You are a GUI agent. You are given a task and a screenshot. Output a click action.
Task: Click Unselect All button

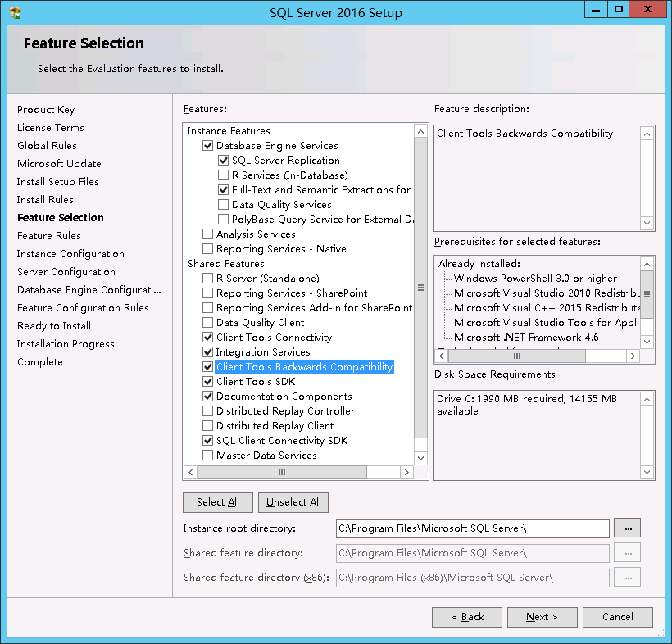click(293, 502)
